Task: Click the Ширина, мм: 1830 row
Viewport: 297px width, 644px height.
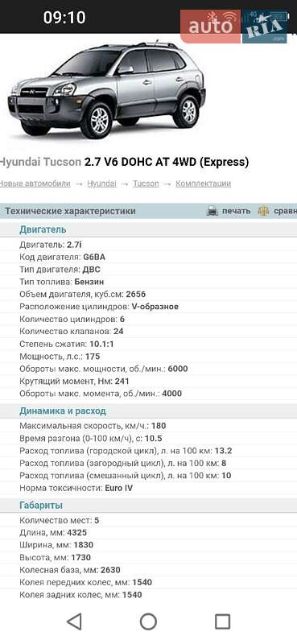Action: (148, 545)
